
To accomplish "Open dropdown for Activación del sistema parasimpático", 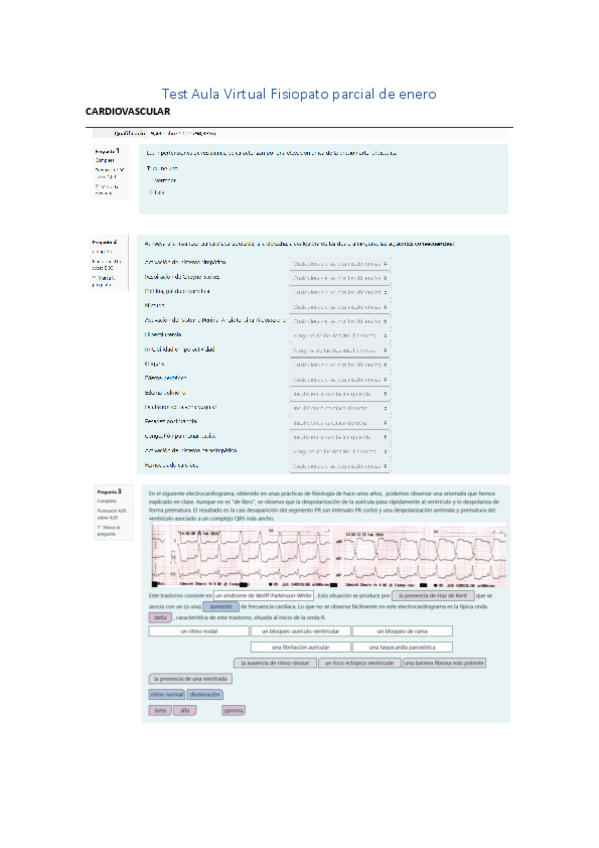I will pyautogui.click(x=340, y=451).
